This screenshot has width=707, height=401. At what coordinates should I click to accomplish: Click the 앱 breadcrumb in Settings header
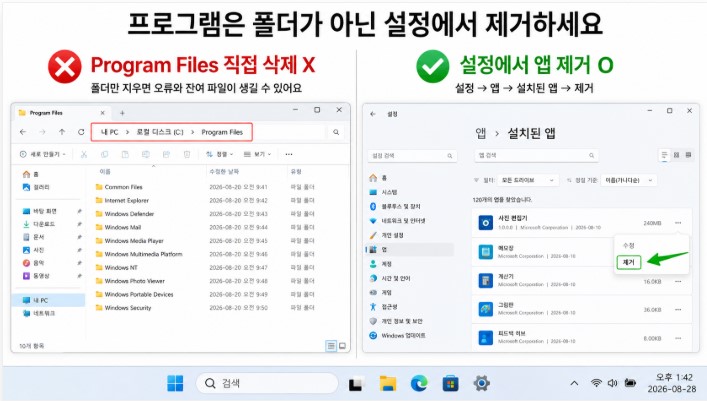tap(481, 133)
